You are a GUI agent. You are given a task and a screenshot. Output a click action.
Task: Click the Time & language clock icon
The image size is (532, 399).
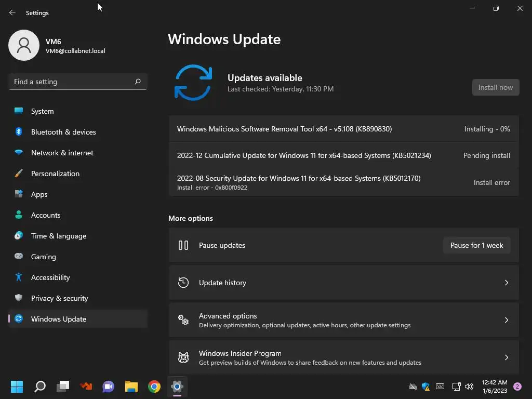pyautogui.click(x=19, y=235)
